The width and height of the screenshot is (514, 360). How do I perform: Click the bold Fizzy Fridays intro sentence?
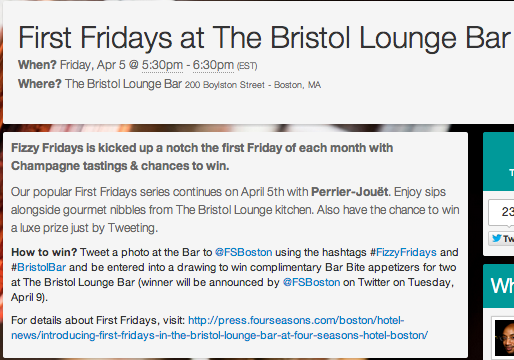pyautogui.click(x=202, y=157)
